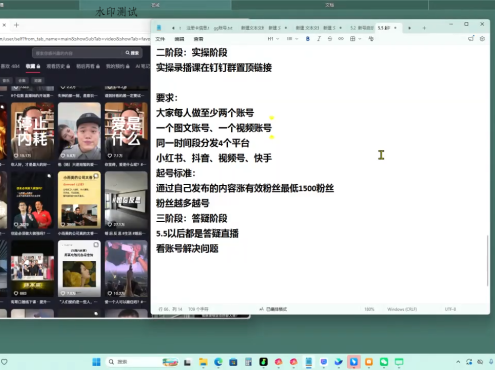Switch to the 5.2 tab

pyautogui.click(x=361, y=28)
